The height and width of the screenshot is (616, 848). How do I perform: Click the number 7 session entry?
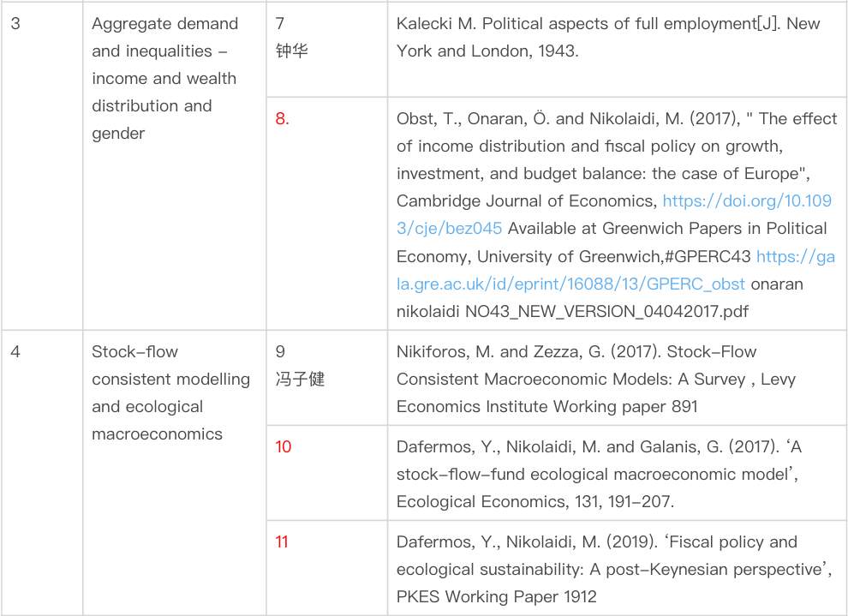(x=280, y=24)
